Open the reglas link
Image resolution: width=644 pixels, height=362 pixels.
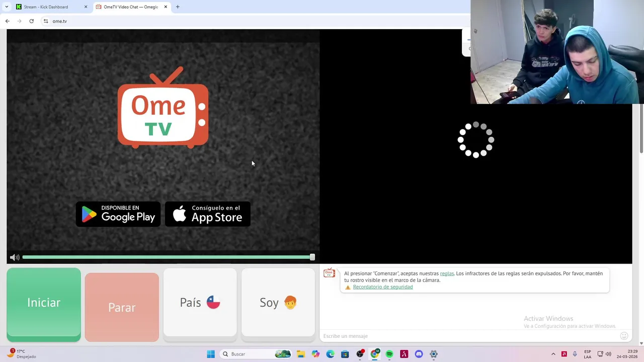pyautogui.click(x=447, y=274)
